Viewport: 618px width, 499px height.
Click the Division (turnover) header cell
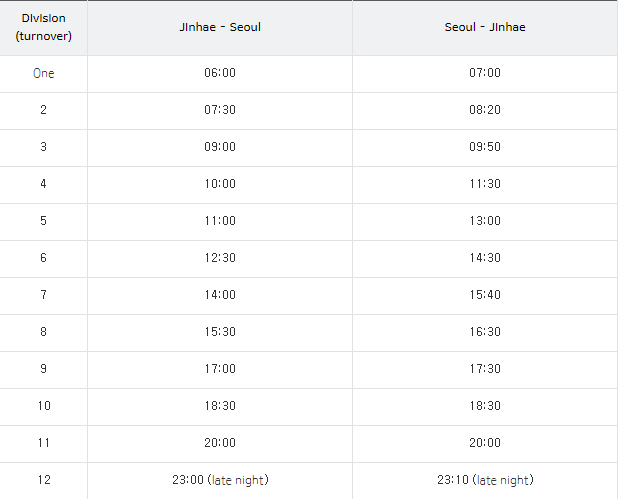click(x=43, y=27)
